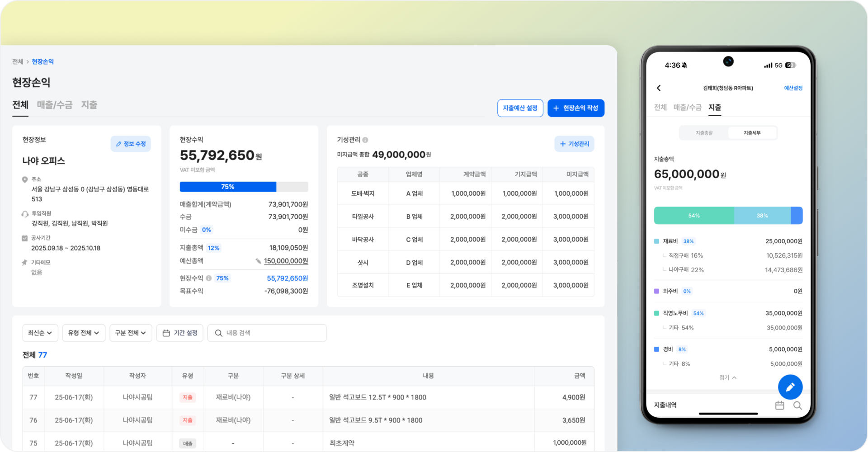Click the headset icon beside 투입직원
868x452 pixels.
[x=25, y=214]
